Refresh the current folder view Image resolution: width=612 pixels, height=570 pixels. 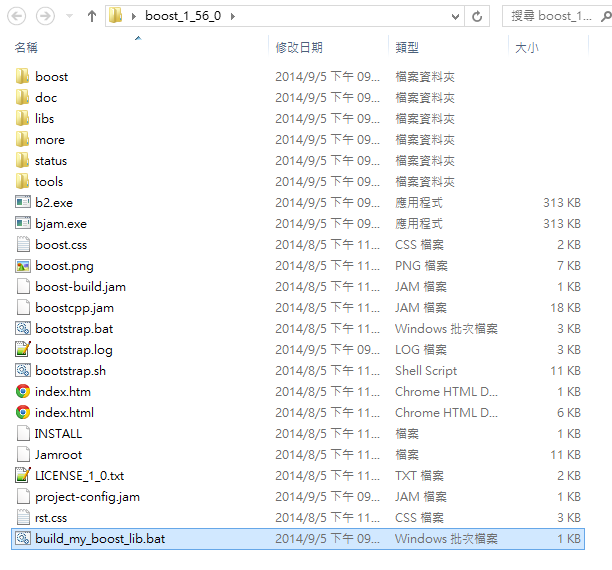(x=477, y=16)
